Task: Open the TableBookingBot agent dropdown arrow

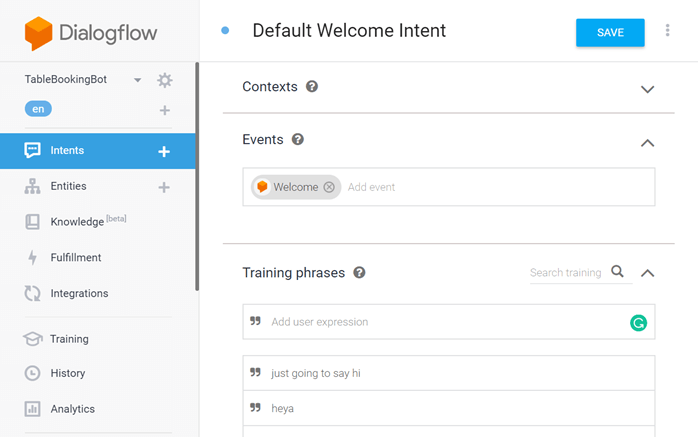Action: click(138, 80)
